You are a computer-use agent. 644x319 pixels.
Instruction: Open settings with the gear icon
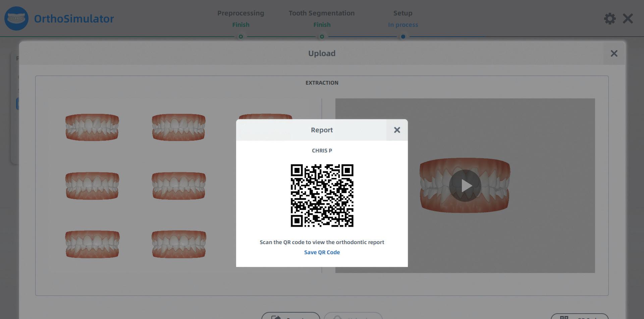pos(610,18)
